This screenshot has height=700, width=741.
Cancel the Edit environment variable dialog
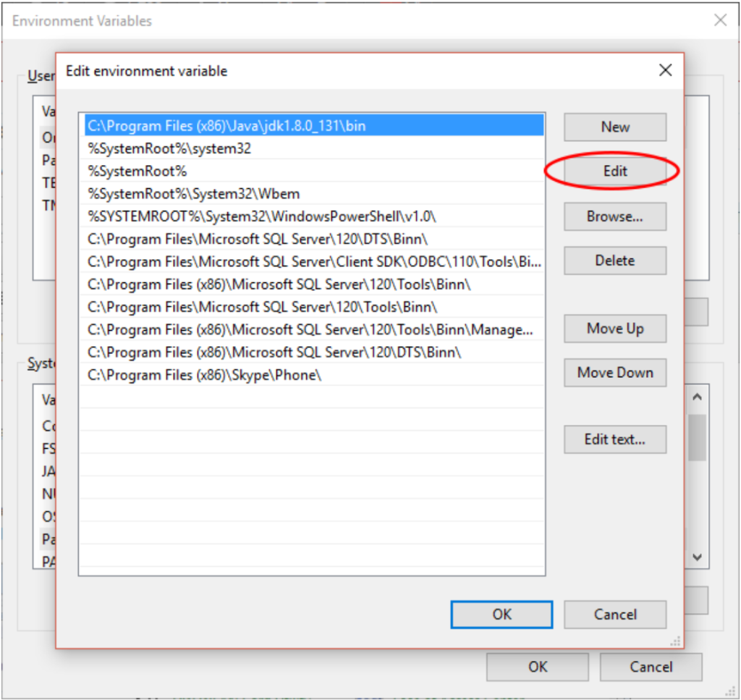pos(614,615)
